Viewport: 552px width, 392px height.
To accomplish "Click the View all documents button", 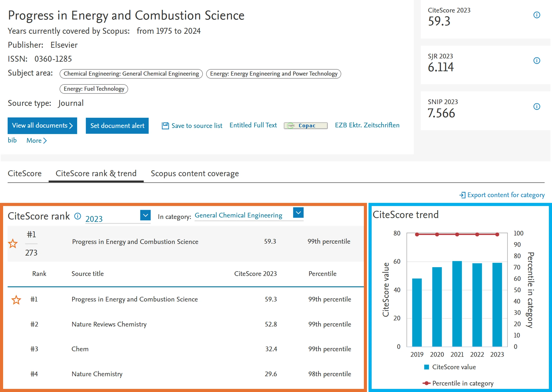I will click(x=42, y=126).
